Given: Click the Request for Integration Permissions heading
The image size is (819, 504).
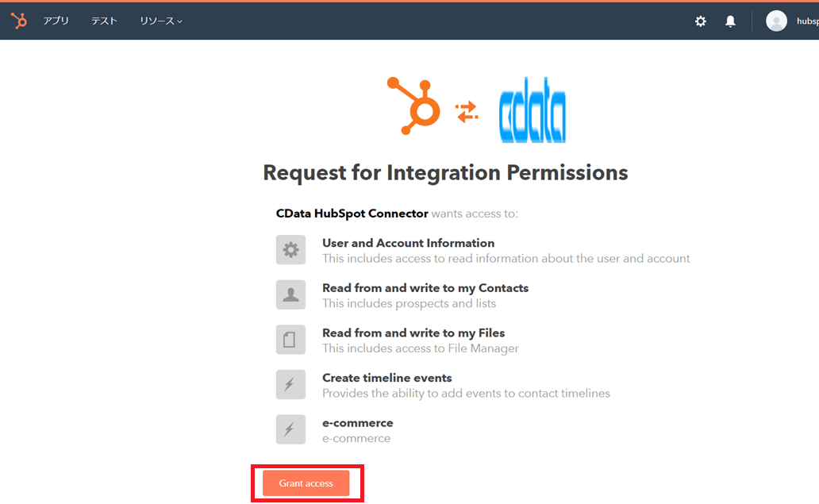Looking at the screenshot, I should click(445, 172).
